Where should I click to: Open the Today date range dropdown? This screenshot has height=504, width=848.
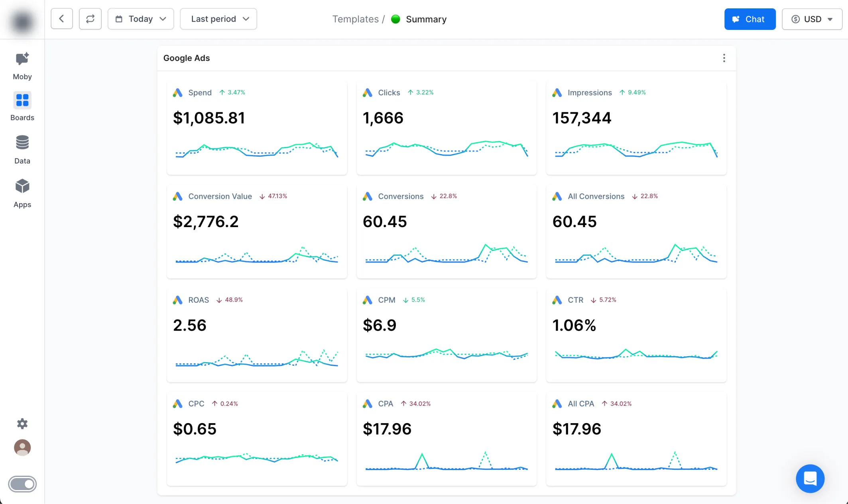click(141, 19)
